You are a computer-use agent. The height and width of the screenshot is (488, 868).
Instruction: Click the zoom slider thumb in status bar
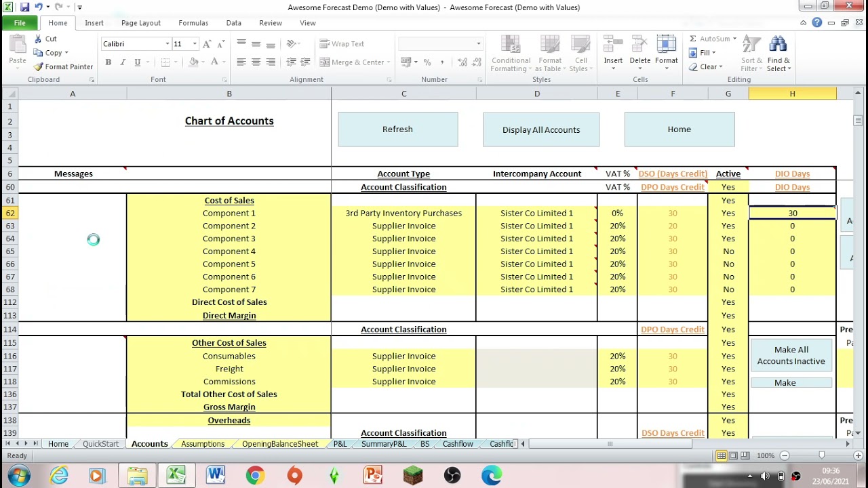coord(821,456)
